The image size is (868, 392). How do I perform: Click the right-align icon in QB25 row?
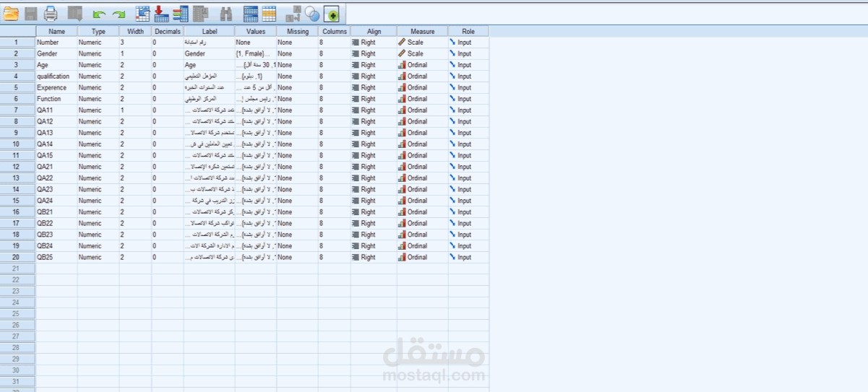point(356,257)
